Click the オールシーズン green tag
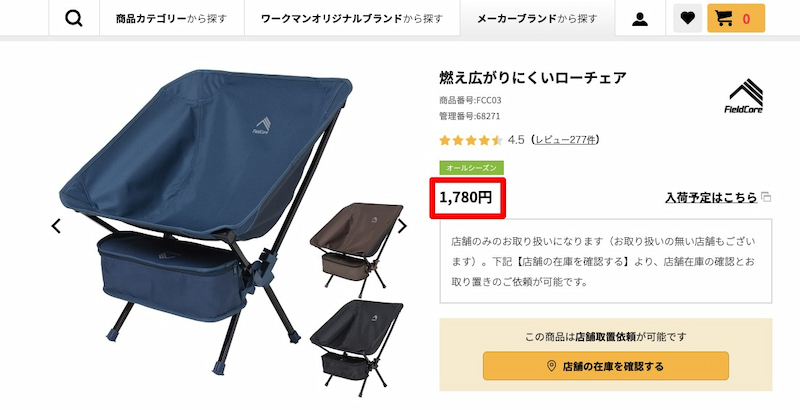 [471, 168]
